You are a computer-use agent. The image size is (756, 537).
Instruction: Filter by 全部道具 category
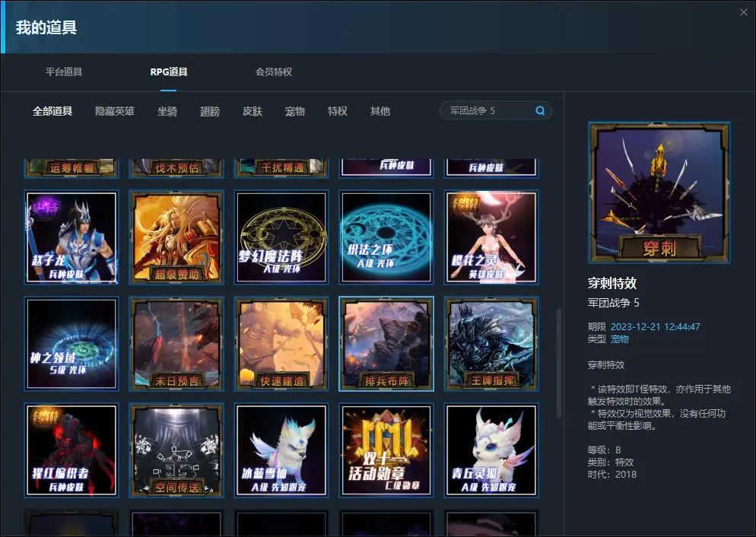pyautogui.click(x=52, y=111)
